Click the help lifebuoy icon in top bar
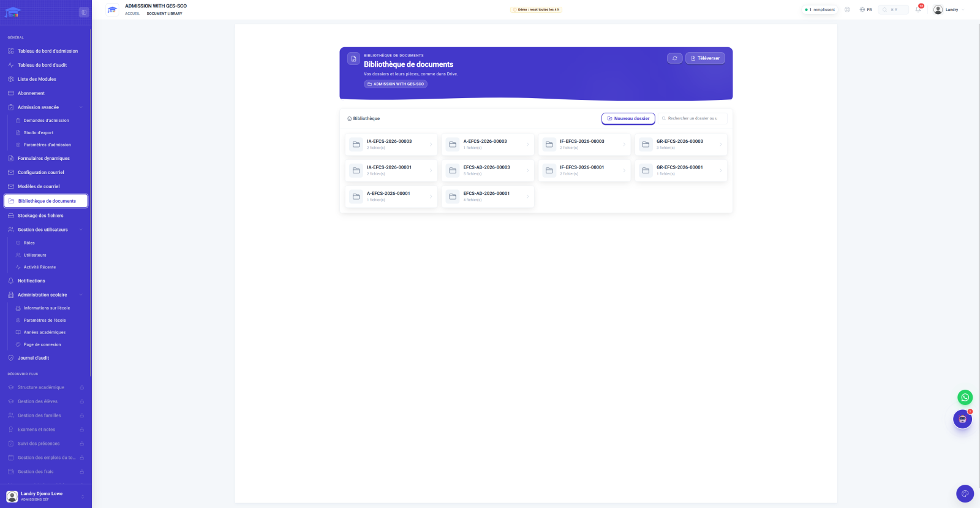980x508 pixels. 847,10
